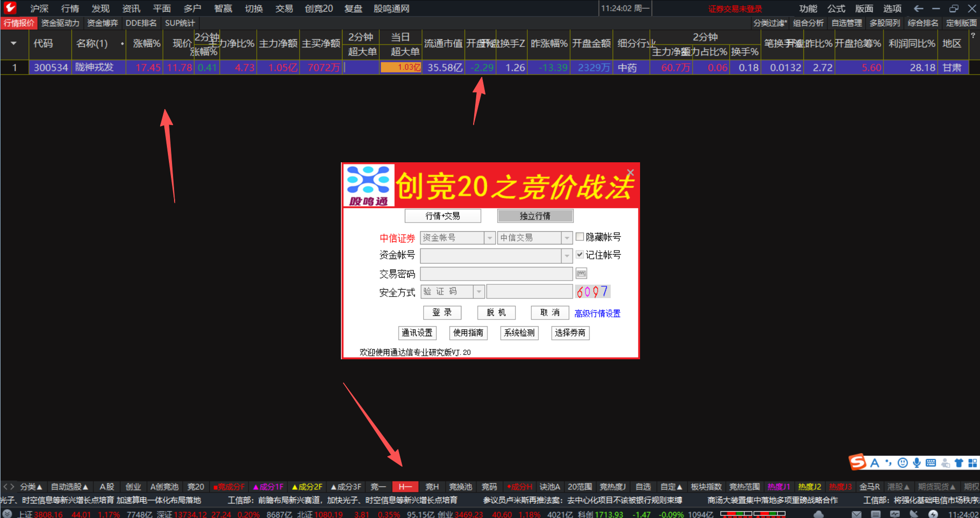Click the captcha code input field

coord(529,291)
